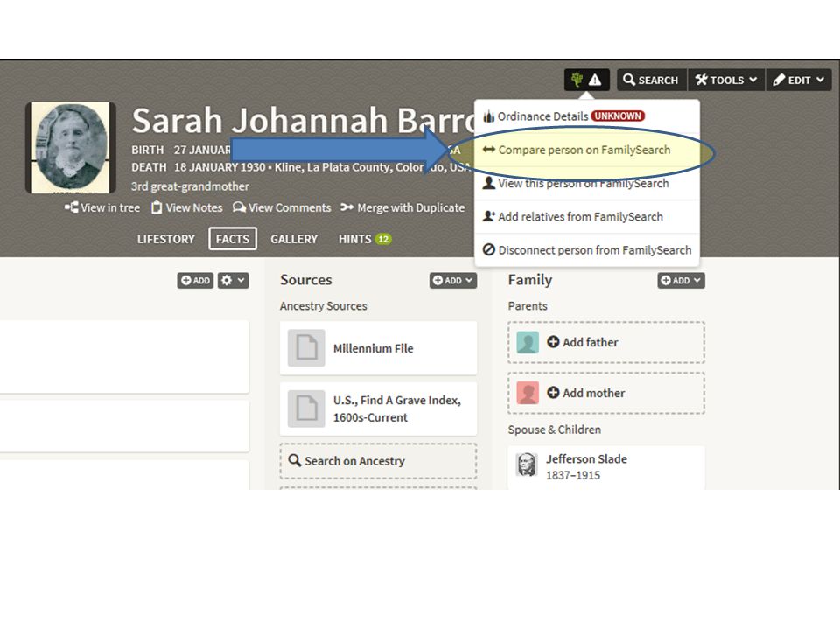This screenshot has width=840, height=630.
Task: Open View Comments link
Action: pyautogui.click(x=283, y=207)
